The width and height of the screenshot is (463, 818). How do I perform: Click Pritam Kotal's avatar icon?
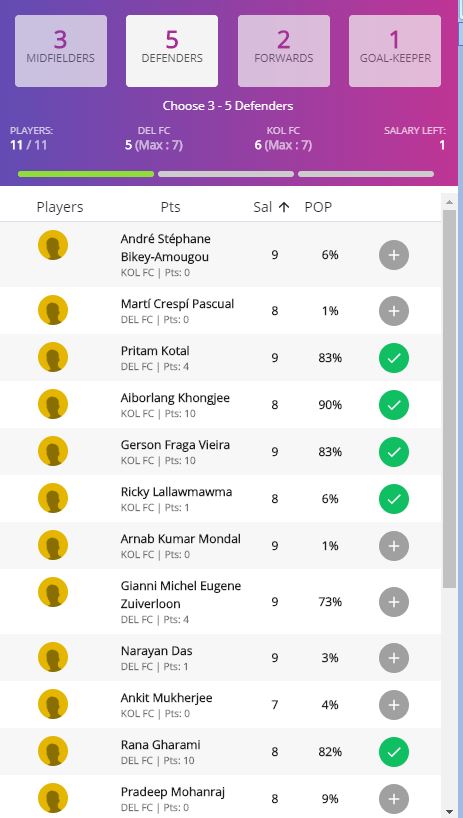tap(53, 357)
